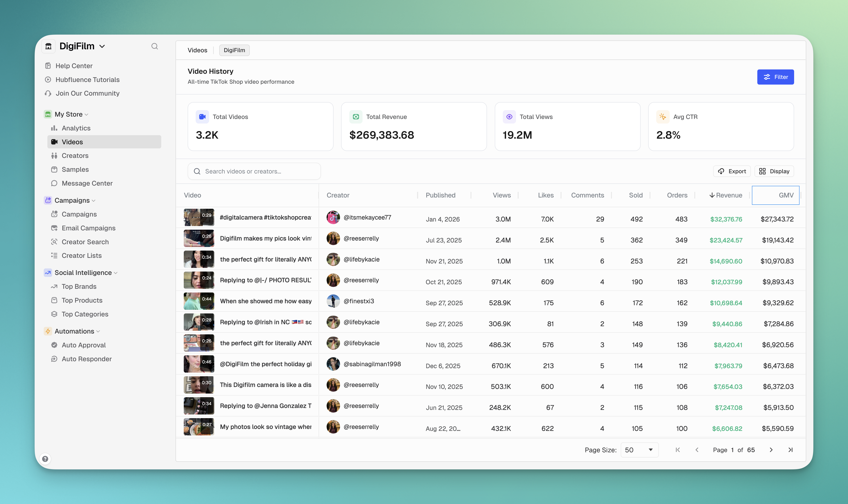
Task: Open the Auto Responder automation
Action: (86, 359)
